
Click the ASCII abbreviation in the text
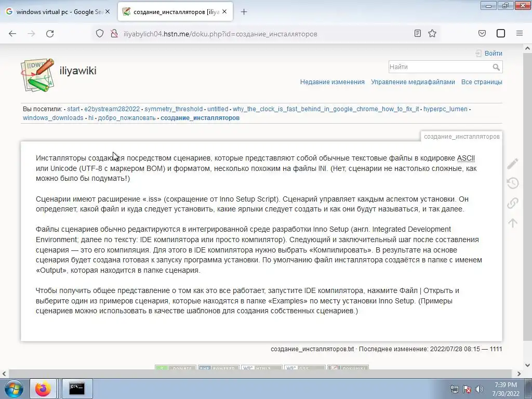(466, 158)
